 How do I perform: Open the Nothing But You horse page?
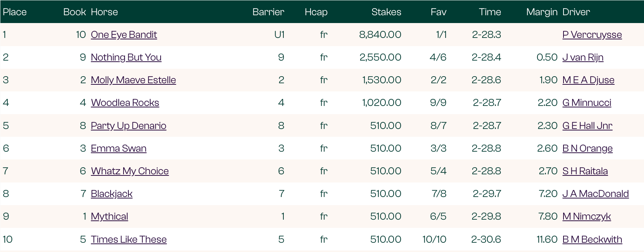(x=126, y=57)
